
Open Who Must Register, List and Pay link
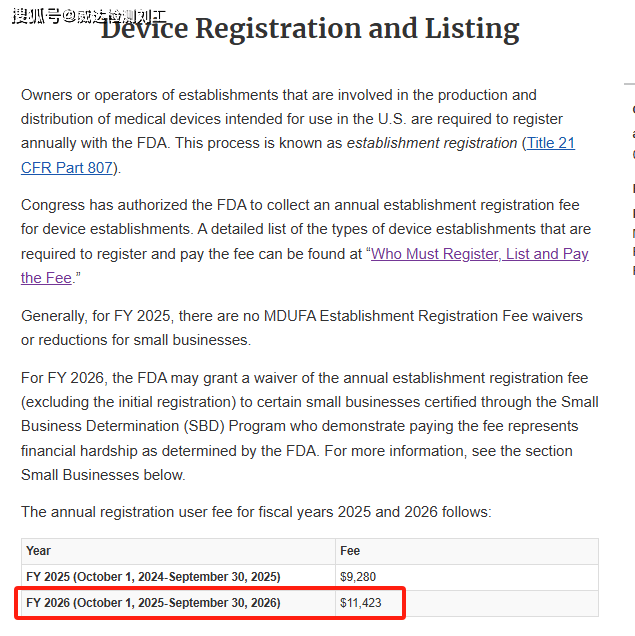tap(479, 254)
